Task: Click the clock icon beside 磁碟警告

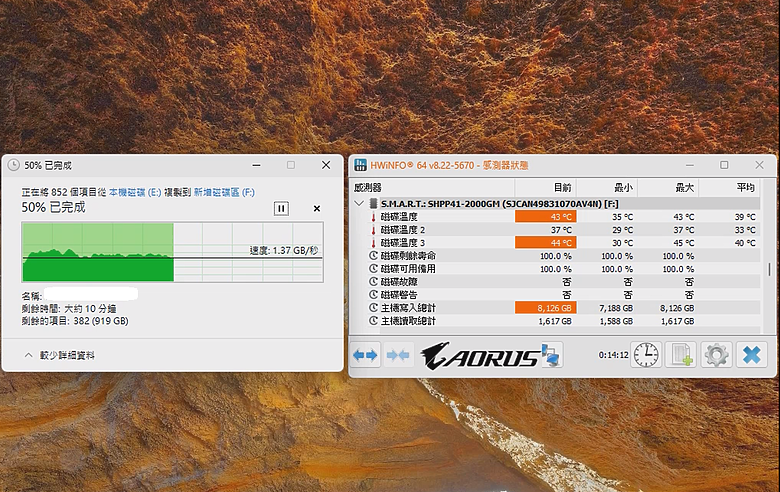Action: 374,295
